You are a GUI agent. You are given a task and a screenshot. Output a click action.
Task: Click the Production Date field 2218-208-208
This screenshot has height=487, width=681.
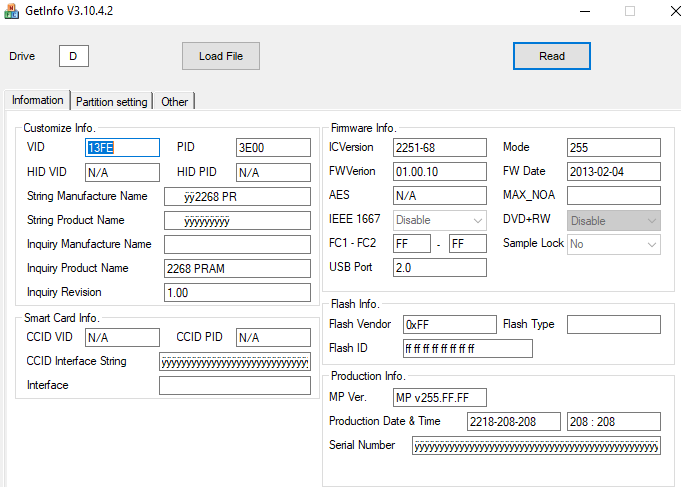click(514, 421)
